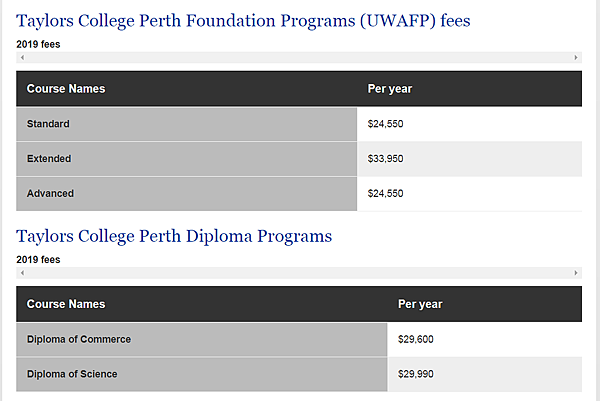
Task: Select the Foundation Programs (UWAFP) fees heading
Action: (243, 21)
